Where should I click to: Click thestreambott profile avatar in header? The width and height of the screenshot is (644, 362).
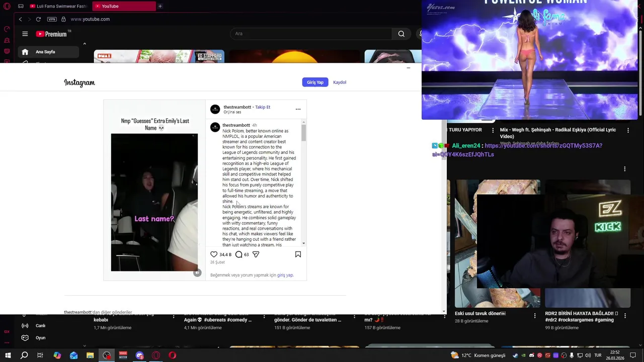tap(215, 109)
